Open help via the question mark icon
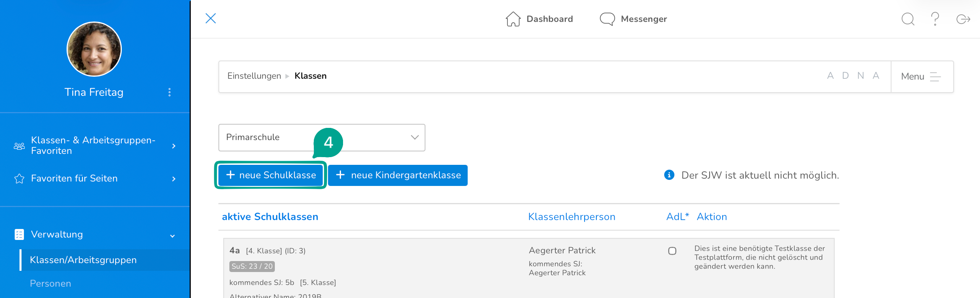Image resolution: width=980 pixels, height=298 pixels. pos(935,19)
